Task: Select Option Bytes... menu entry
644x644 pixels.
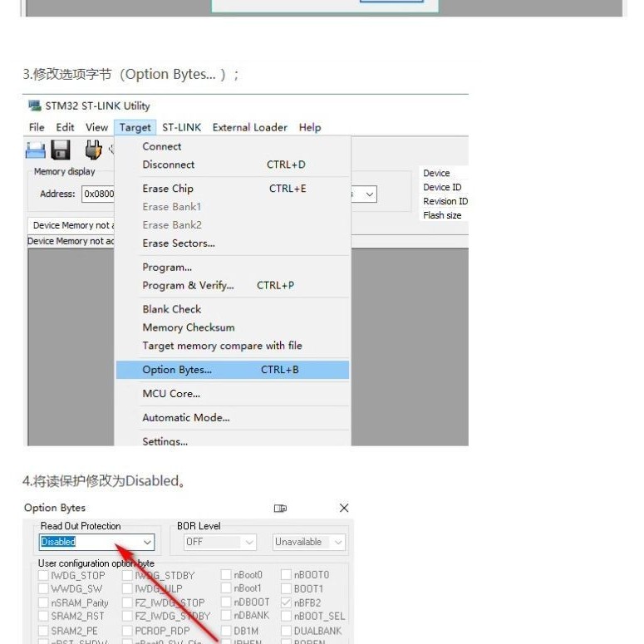Action: pyautogui.click(x=233, y=370)
